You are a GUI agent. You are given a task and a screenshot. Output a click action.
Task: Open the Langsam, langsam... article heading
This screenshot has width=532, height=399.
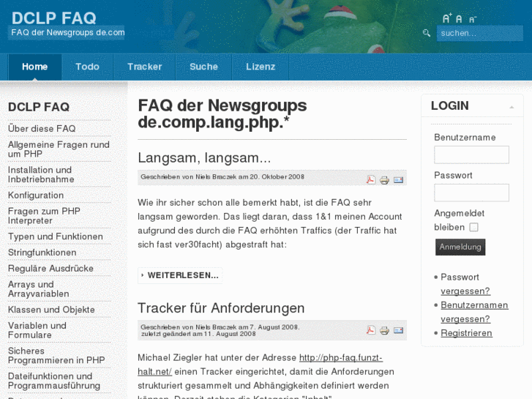click(204, 158)
